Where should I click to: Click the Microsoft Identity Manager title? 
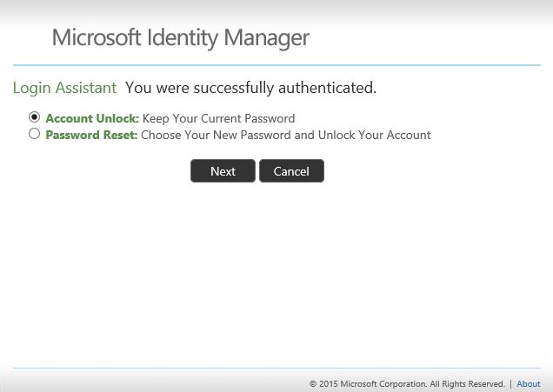[x=180, y=38]
